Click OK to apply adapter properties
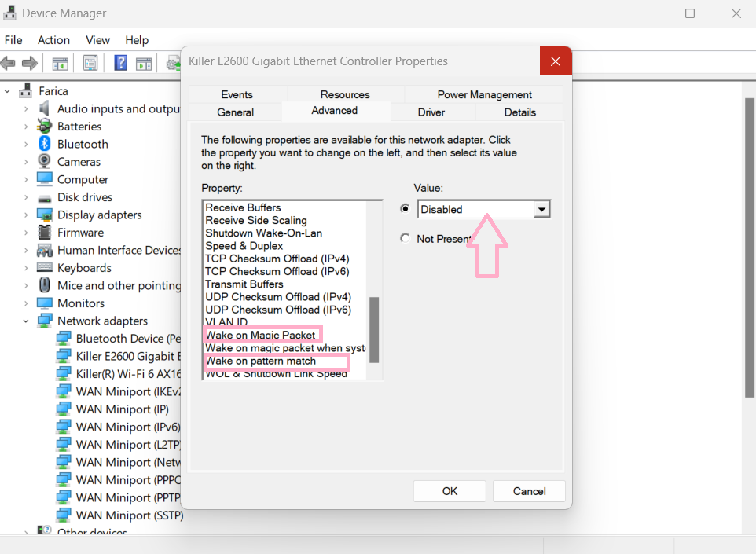The width and height of the screenshot is (756, 554). [450, 491]
